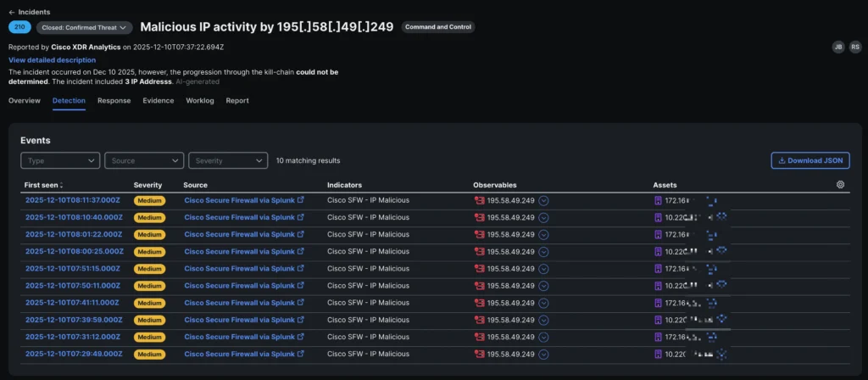Image resolution: width=868 pixels, height=380 pixels.
Task: Click Medium severity badge in 07:41:11 row
Action: click(149, 303)
